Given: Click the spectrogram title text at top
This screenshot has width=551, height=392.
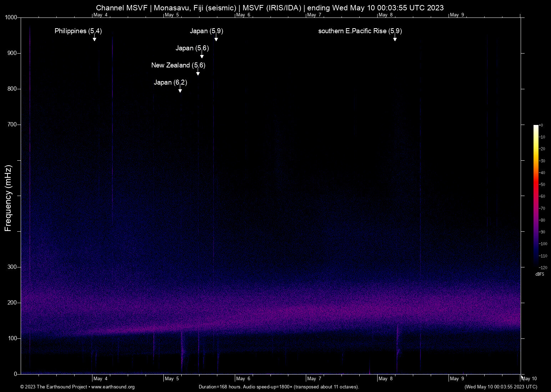Looking at the screenshot, I should pyautogui.click(x=270, y=8).
